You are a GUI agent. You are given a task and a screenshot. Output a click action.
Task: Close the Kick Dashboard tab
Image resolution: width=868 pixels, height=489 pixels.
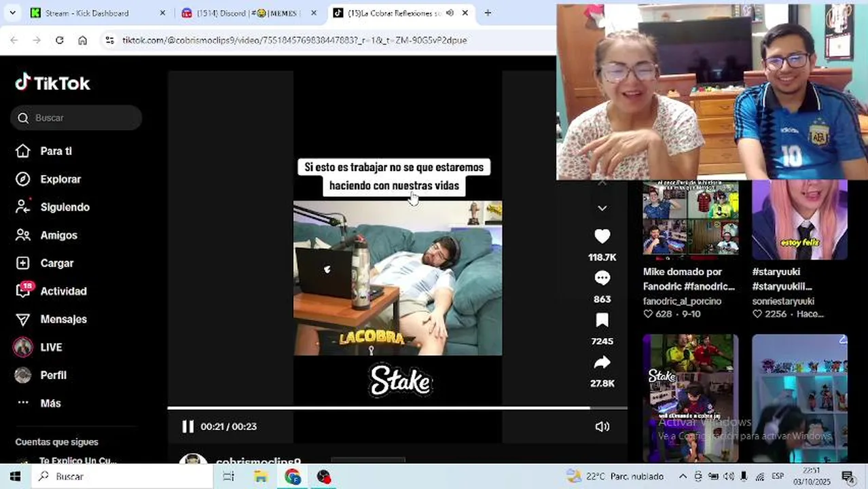[162, 13]
